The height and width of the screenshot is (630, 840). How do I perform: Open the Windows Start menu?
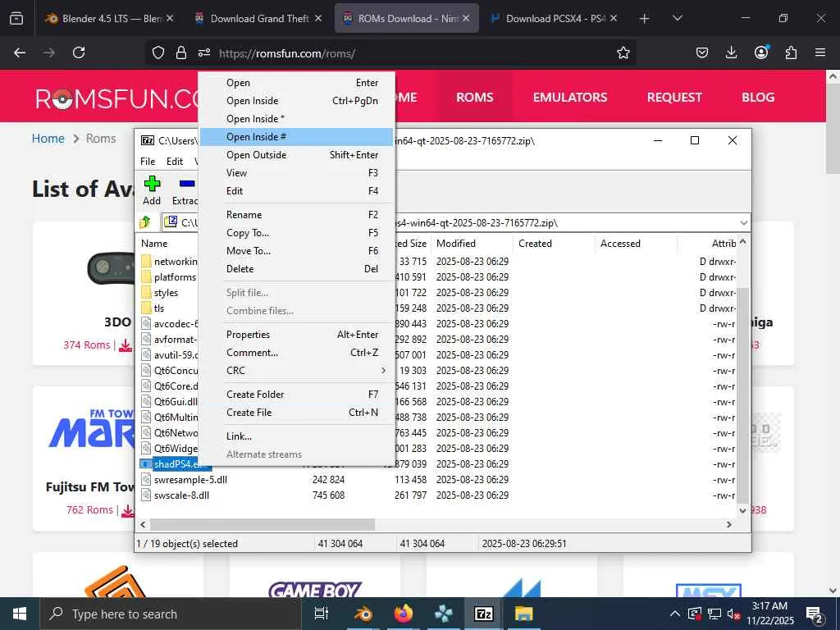point(20,614)
